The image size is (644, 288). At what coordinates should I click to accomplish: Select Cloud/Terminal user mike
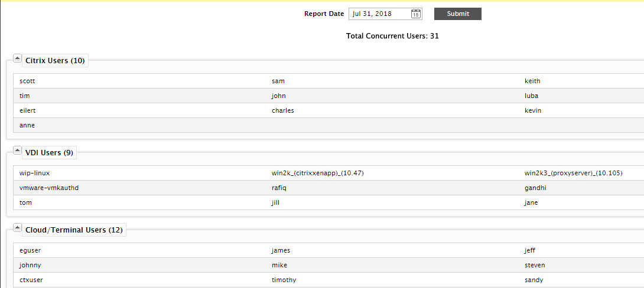279,265
